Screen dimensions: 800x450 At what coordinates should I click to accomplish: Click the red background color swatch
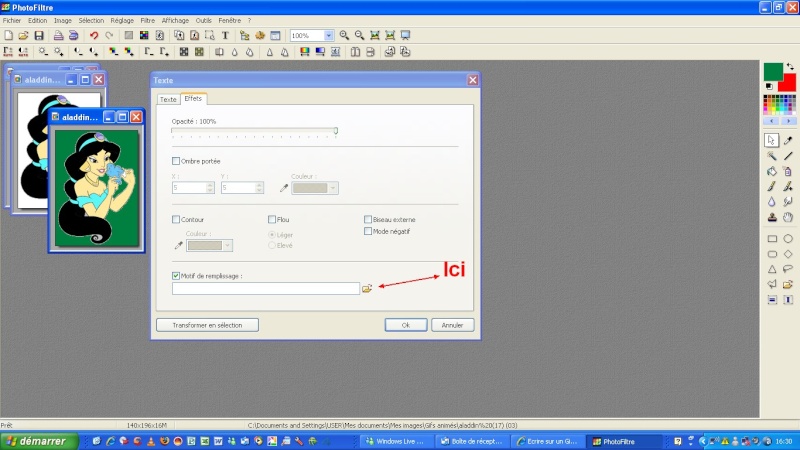(x=788, y=83)
